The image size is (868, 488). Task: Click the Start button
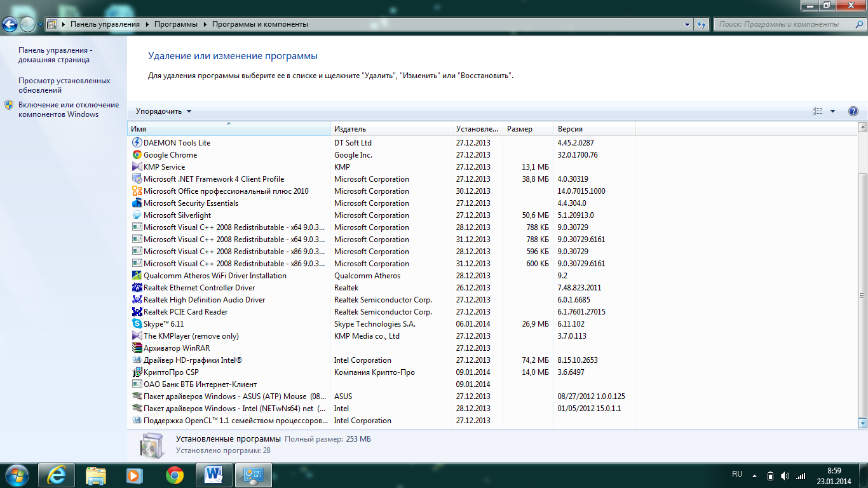tap(17, 475)
